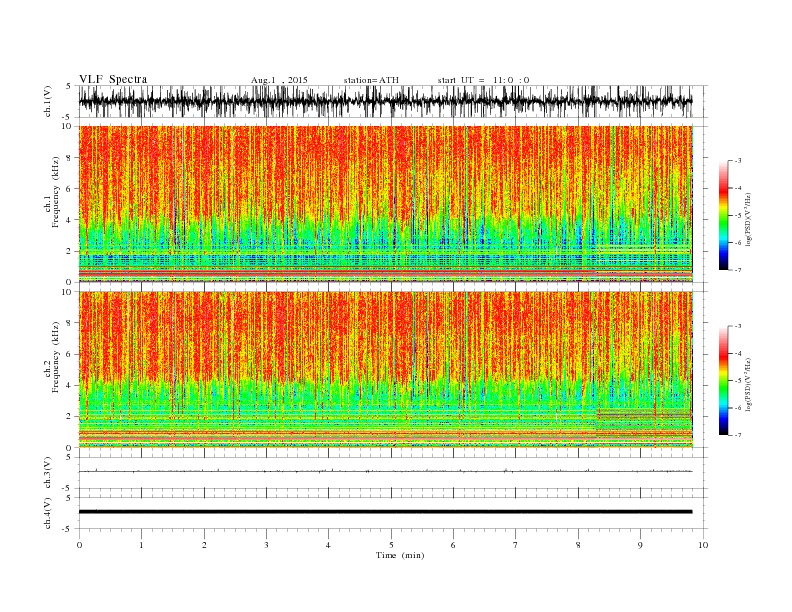Click the ch.2 PSD color scale bar
The height and width of the screenshot is (612, 792).
click(723, 380)
